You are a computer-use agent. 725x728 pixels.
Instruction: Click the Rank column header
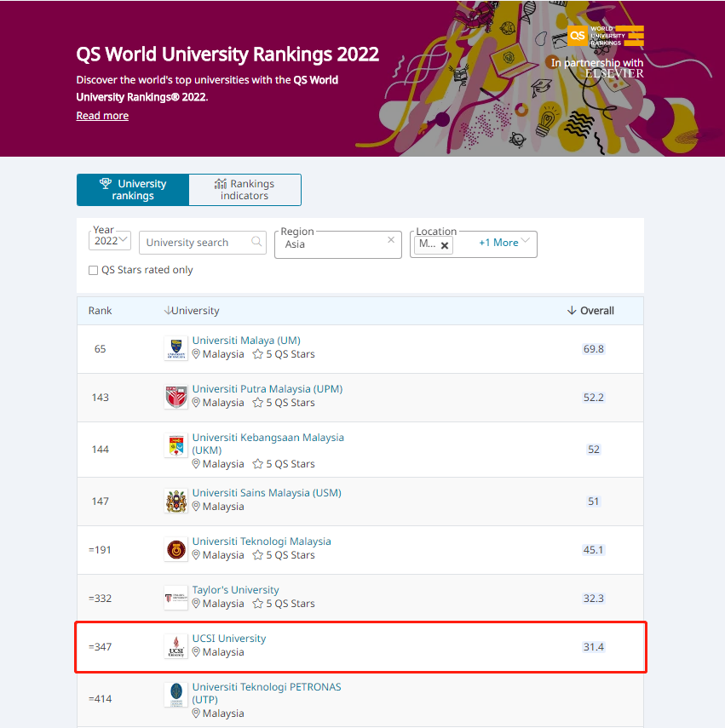click(101, 311)
